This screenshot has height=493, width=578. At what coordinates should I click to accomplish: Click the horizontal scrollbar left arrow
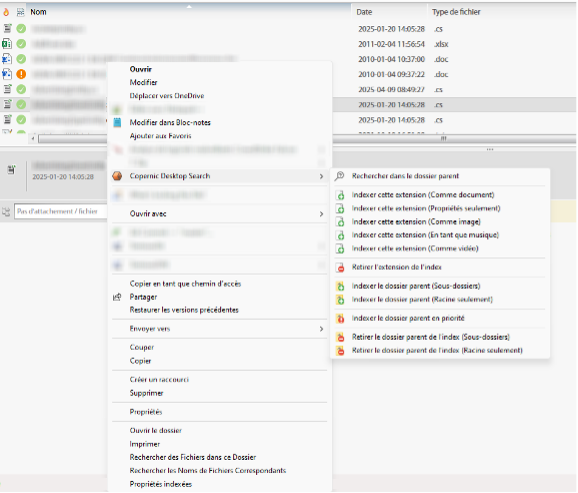pos(33,139)
